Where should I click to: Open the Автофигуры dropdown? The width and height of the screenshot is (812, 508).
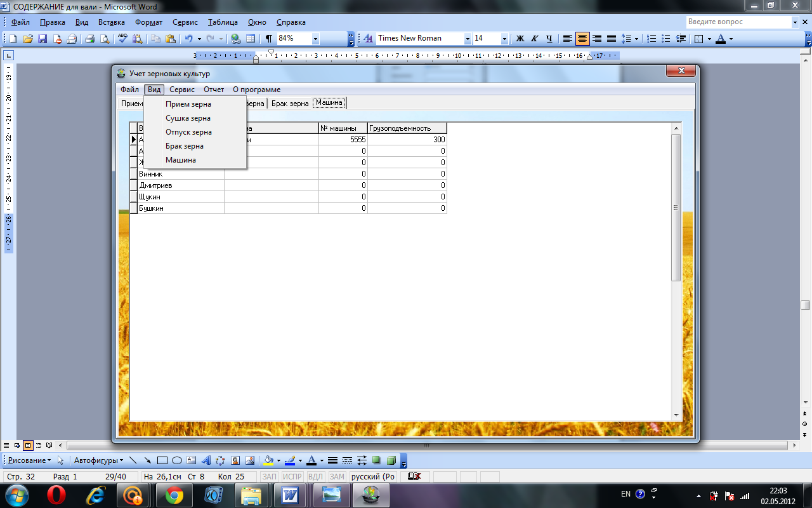click(x=98, y=460)
